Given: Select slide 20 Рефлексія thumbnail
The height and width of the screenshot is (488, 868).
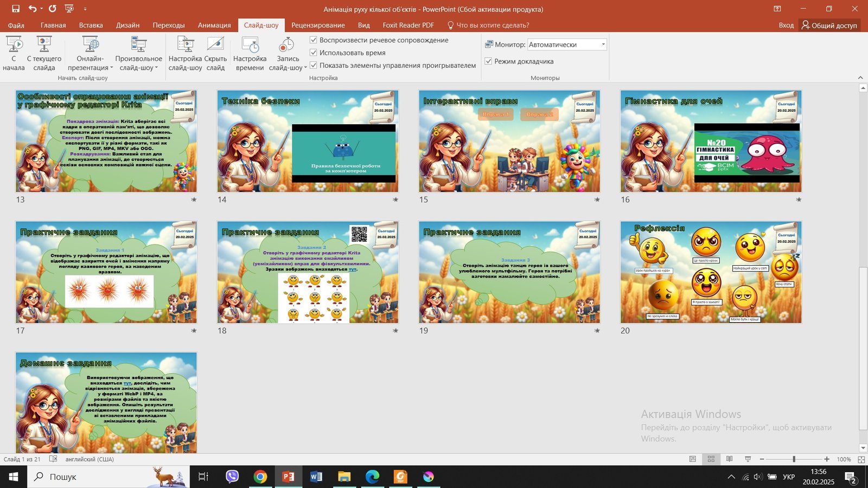Looking at the screenshot, I should (x=711, y=272).
